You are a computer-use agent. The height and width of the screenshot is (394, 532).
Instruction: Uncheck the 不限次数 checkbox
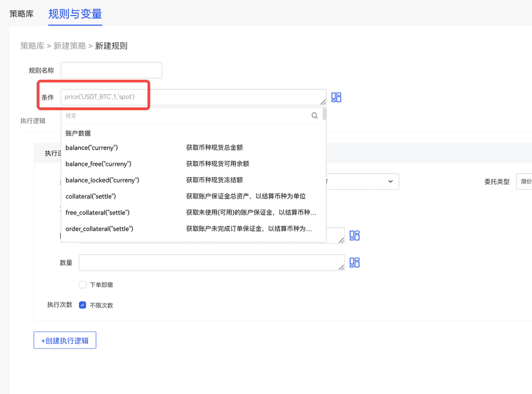click(x=83, y=305)
